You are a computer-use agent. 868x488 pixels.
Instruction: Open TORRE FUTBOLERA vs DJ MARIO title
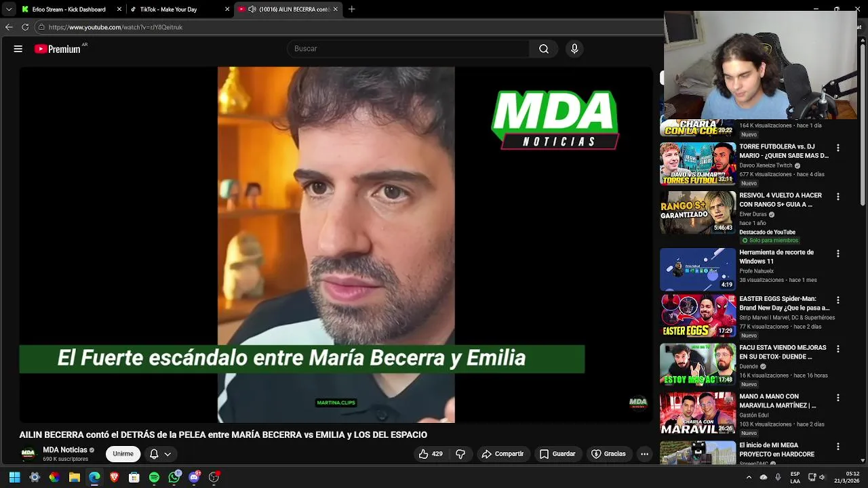click(784, 151)
